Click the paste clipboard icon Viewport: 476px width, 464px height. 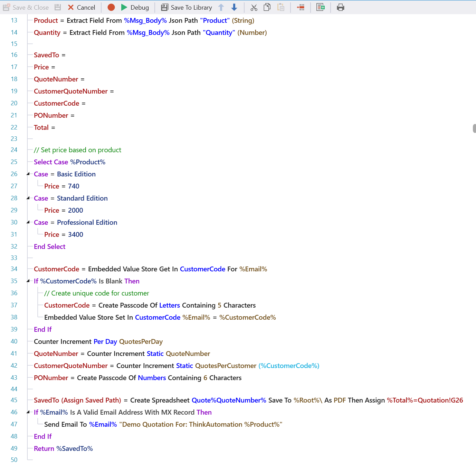[x=281, y=7]
